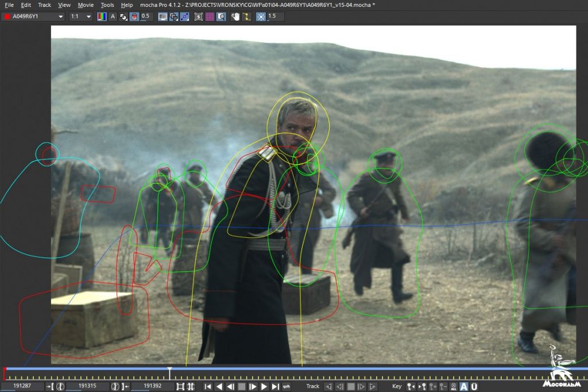Stop playback with the square button
588x392 pixels.
[x=242, y=386]
